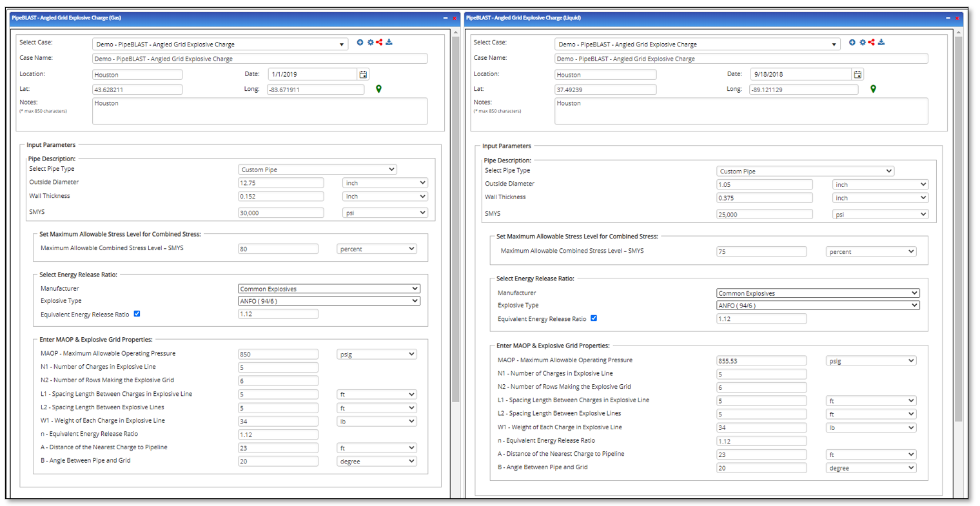Click the green map pin next to Gas coordinates
Screen dimensions: 980x506
378,88
